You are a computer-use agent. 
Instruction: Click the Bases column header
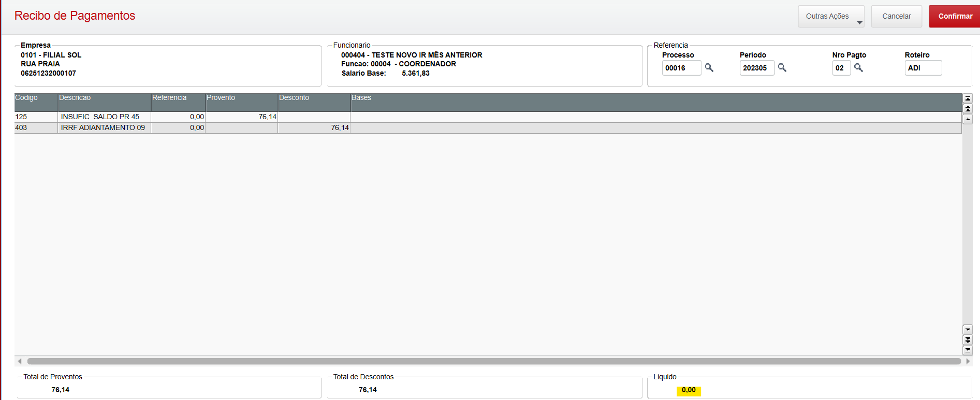point(656,102)
